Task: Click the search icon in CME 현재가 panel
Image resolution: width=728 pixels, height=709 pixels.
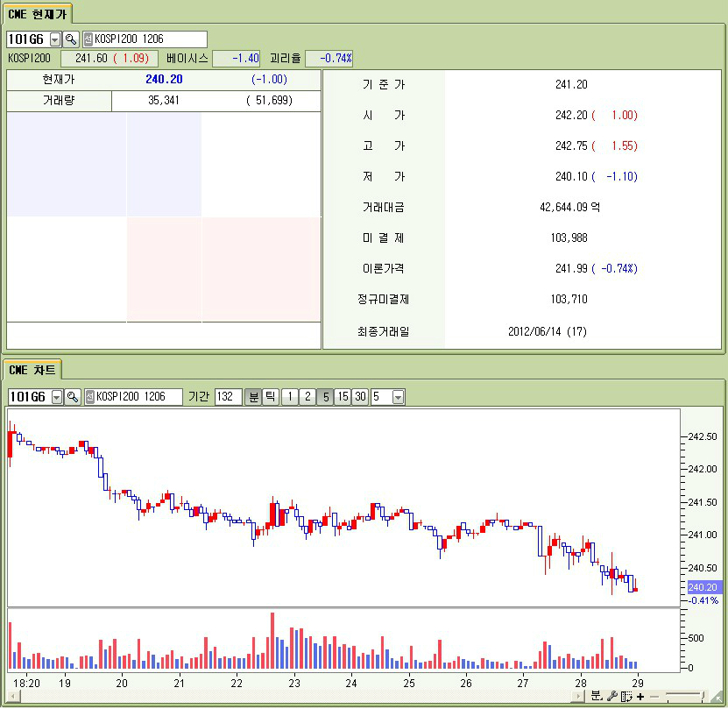Action: coord(71,39)
